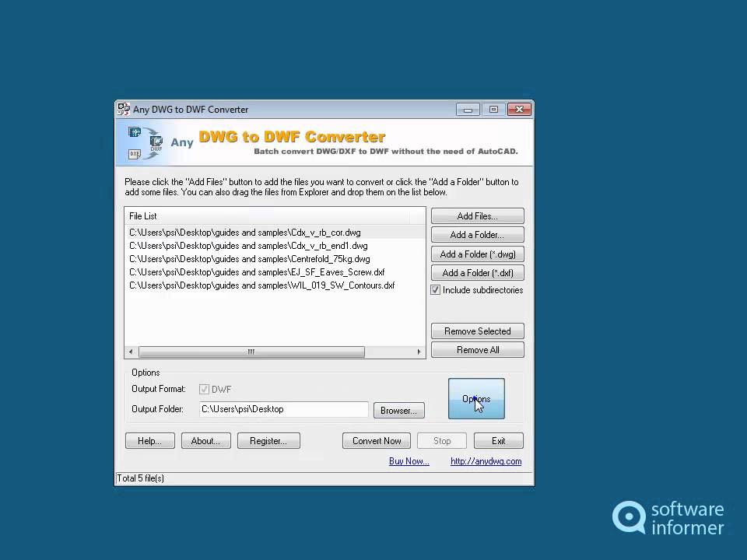Click the Stop button
The width and height of the screenshot is (747, 560).
tap(442, 441)
